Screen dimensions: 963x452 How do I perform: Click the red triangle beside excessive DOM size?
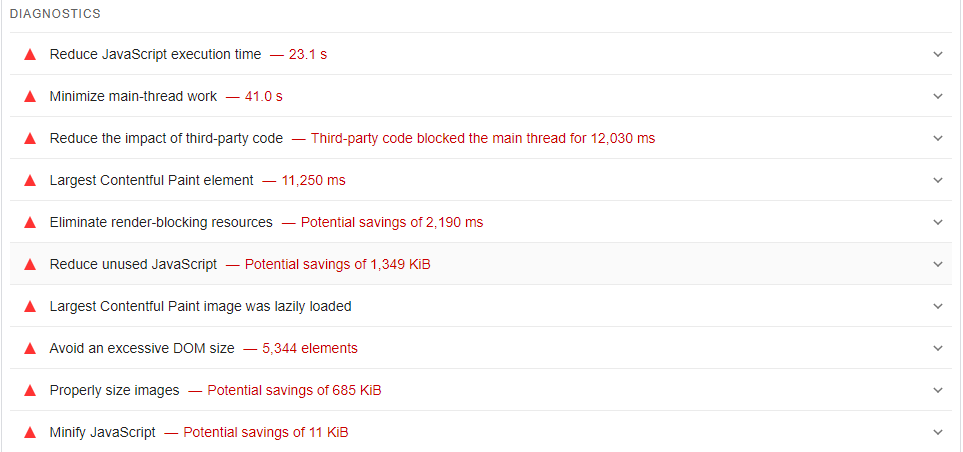(30, 348)
